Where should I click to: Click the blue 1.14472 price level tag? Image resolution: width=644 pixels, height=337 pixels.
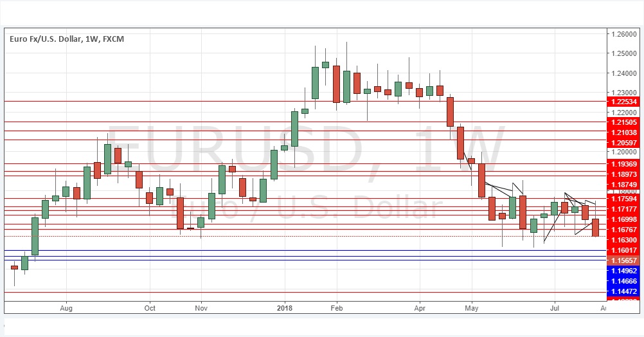point(623,291)
